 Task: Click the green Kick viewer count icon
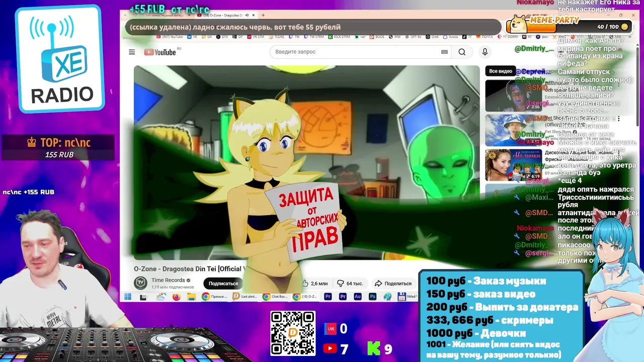point(373,348)
